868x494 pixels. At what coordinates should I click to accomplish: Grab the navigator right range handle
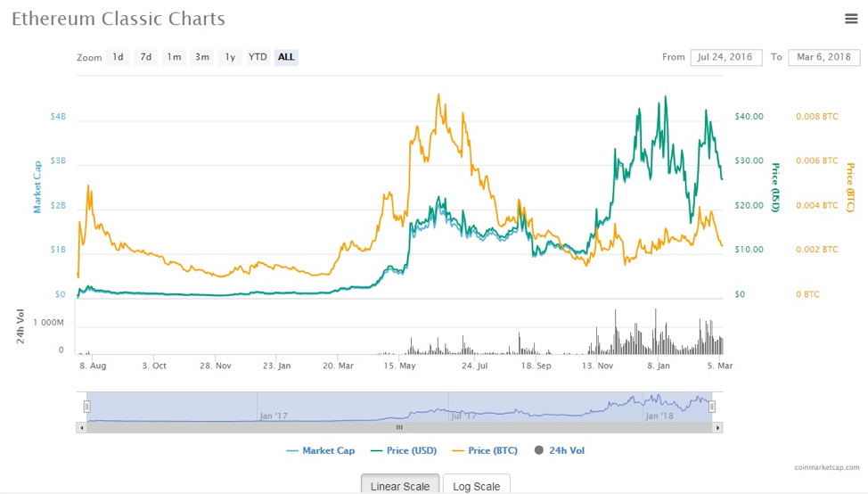(712, 407)
